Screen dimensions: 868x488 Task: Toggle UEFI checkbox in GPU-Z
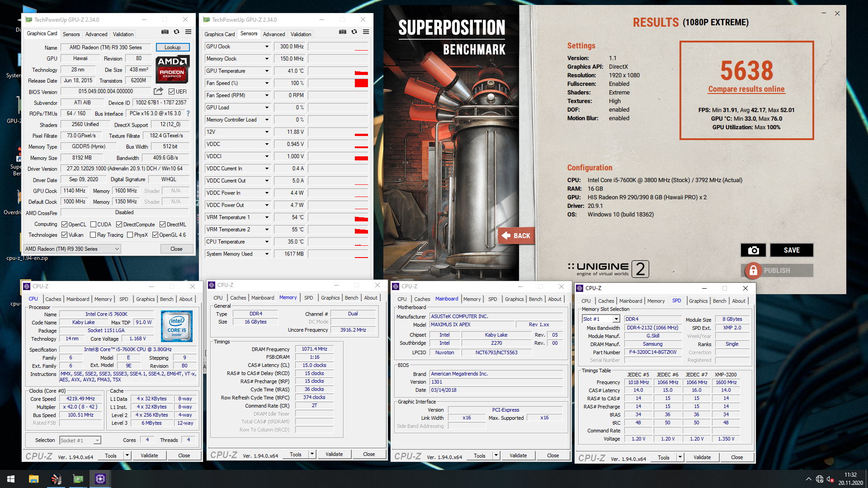pos(171,91)
